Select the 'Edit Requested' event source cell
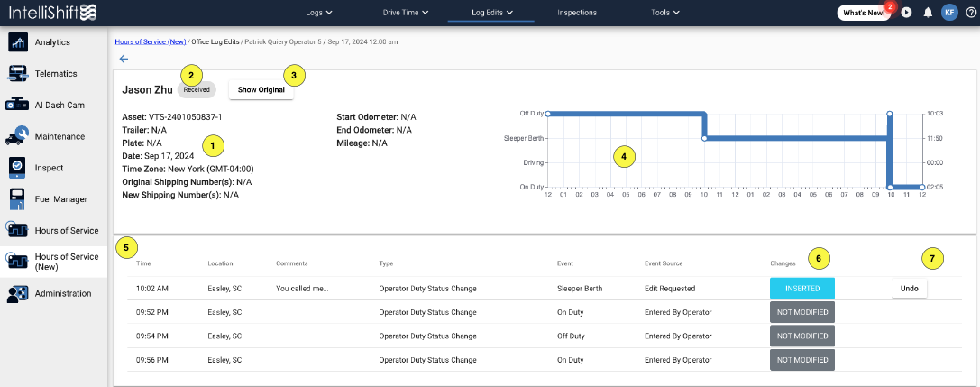Image resolution: width=980 pixels, height=387 pixels. click(669, 289)
